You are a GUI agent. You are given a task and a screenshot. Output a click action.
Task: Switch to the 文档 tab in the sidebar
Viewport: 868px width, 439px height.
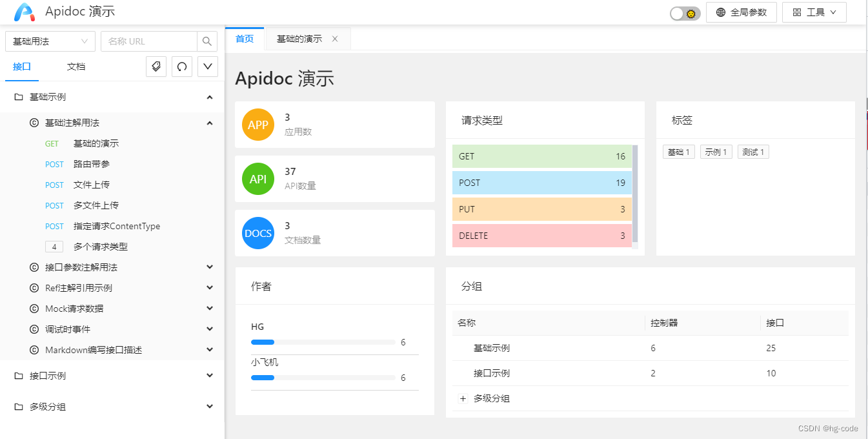(76, 66)
